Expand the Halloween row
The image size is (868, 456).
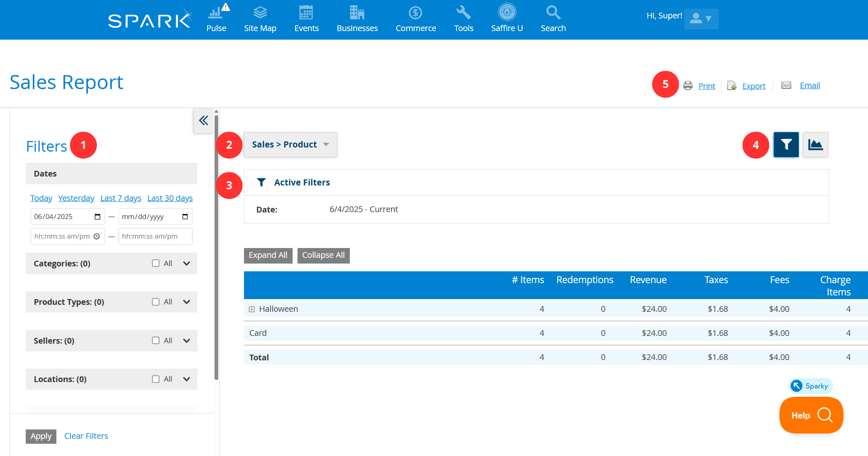pyautogui.click(x=252, y=309)
